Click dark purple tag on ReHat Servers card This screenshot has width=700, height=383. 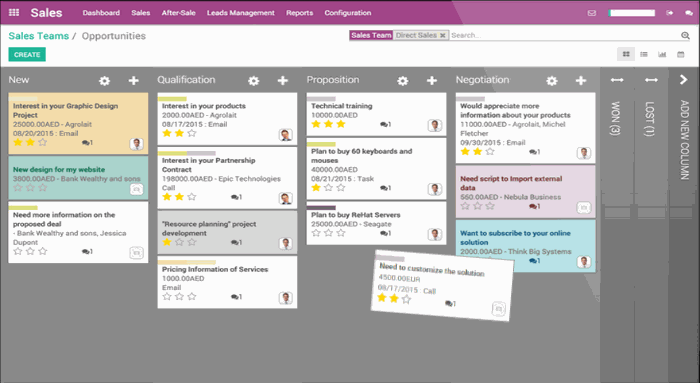pyautogui.click(x=321, y=208)
